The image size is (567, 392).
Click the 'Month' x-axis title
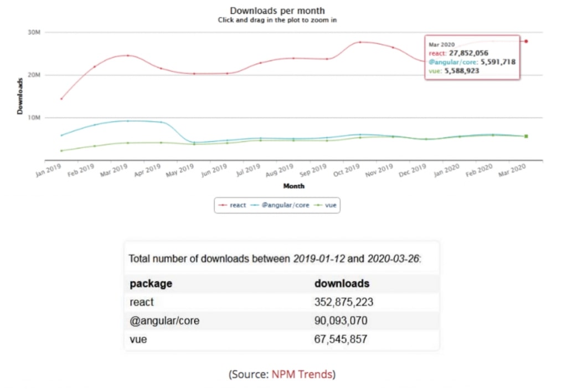[x=293, y=186]
